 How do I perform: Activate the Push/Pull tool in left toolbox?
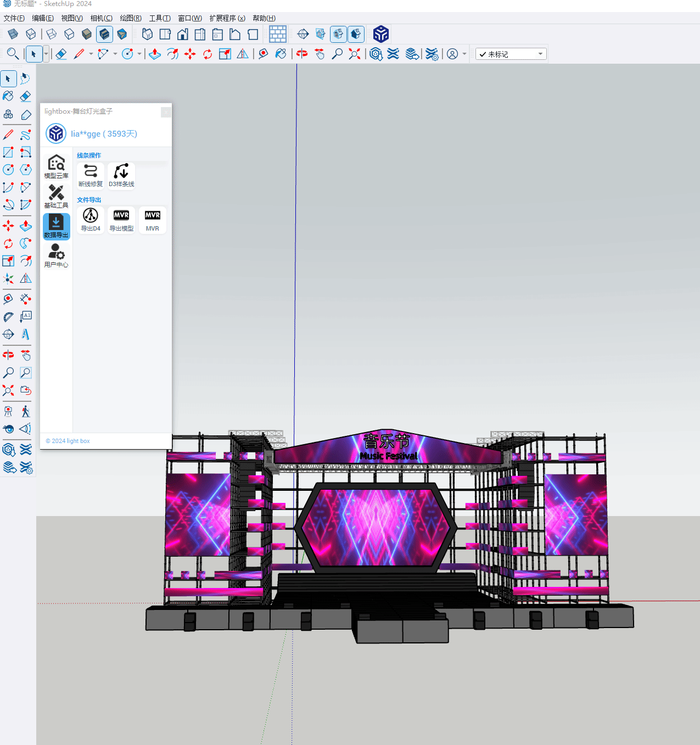pos(26,226)
